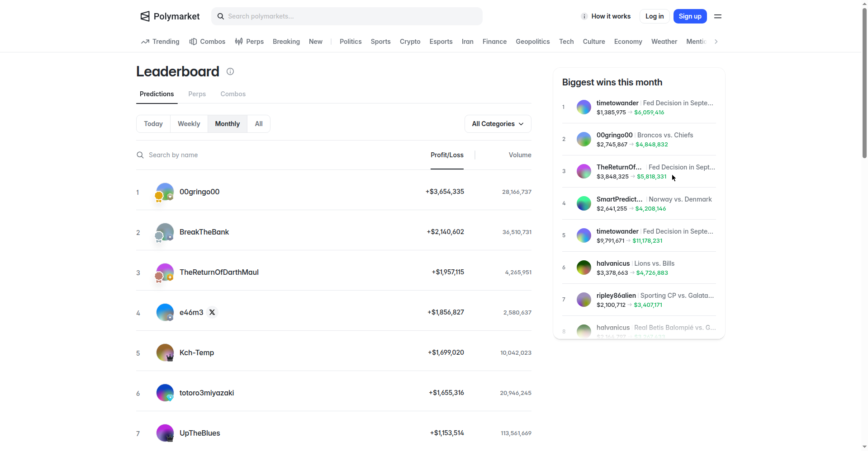Open the All Categories dropdown
This screenshot has height=451, width=868.
pyautogui.click(x=498, y=124)
